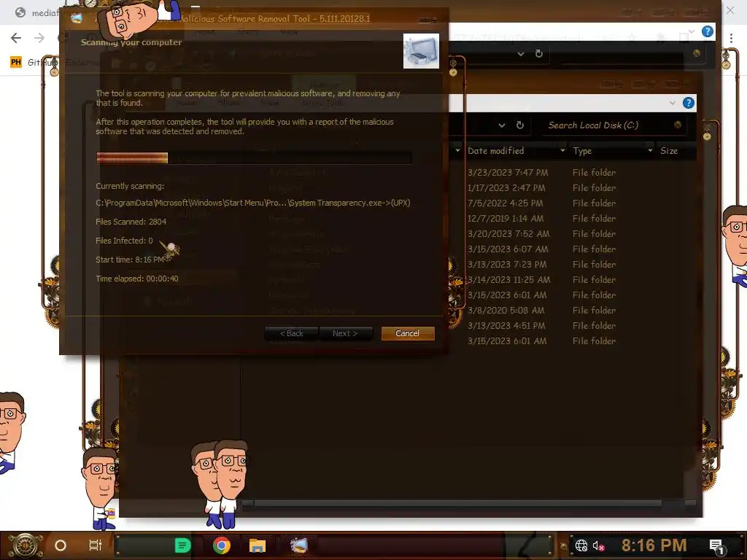Switch to Chrome from the taskbar

click(x=222, y=545)
